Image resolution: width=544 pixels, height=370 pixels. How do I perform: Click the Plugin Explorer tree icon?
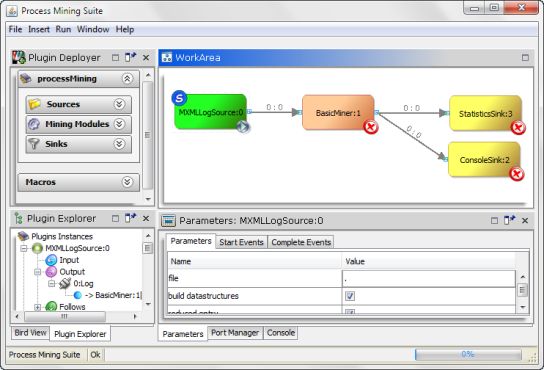pyautogui.click(x=18, y=218)
